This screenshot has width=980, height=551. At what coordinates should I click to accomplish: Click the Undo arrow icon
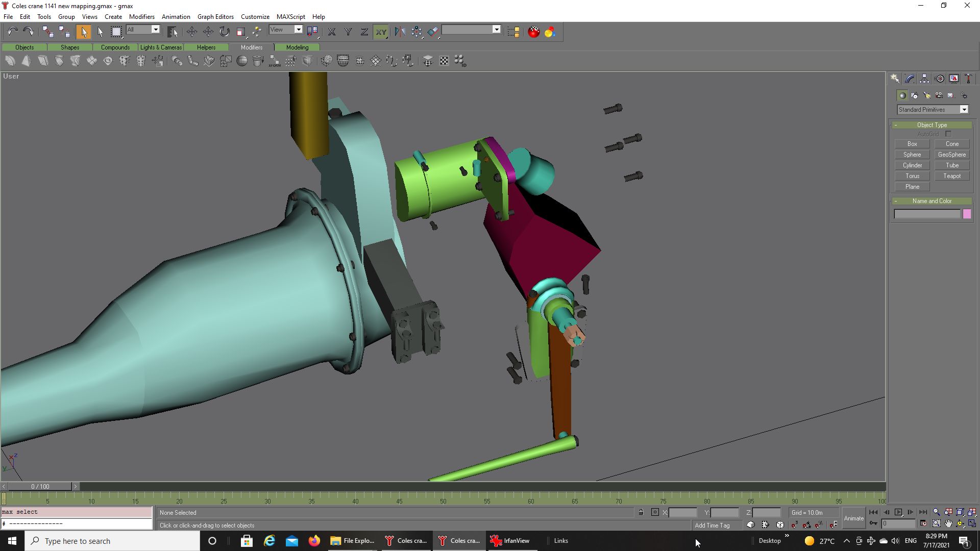[12, 32]
